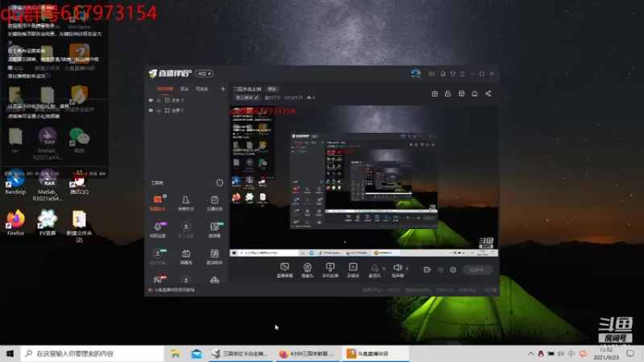644x362 pixels.
Task: Select the 新建文件夹 (2) desktop folder
Action: pos(79,226)
